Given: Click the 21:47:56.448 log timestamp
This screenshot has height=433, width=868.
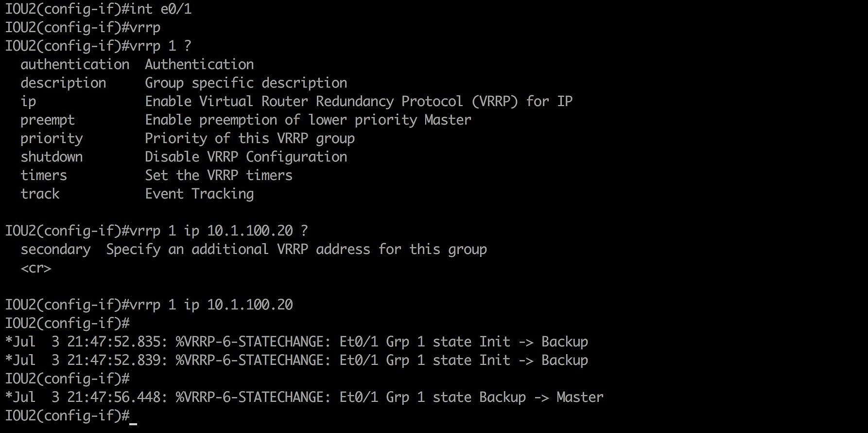Looking at the screenshot, I should pyautogui.click(x=114, y=397).
